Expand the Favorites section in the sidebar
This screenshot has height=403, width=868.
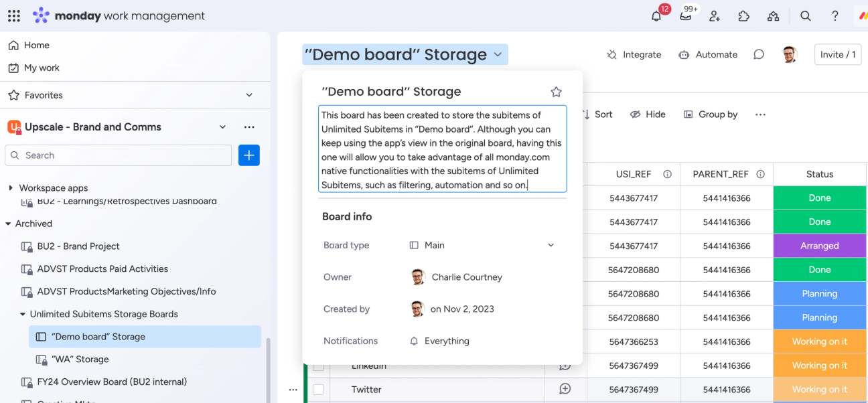pos(249,95)
